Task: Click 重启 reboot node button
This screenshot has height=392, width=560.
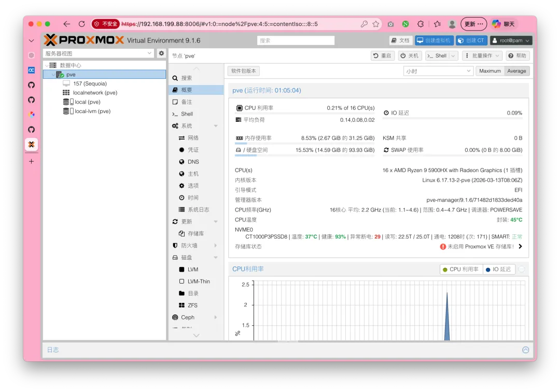Action: point(382,55)
